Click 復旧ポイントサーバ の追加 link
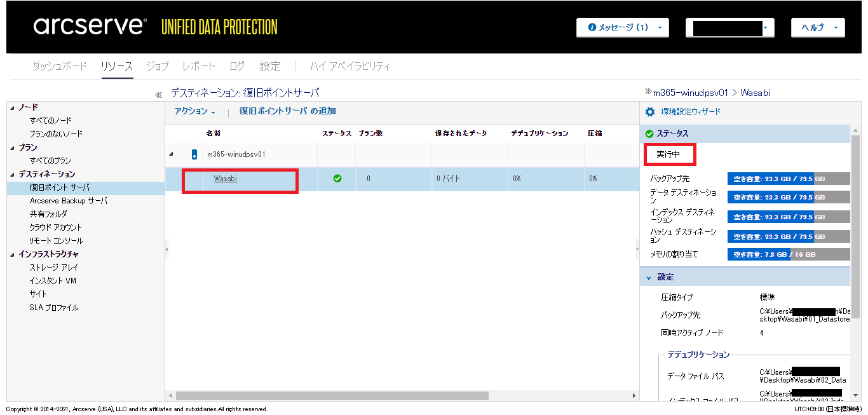This screenshot has height=415, width=868. tap(287, 111)
